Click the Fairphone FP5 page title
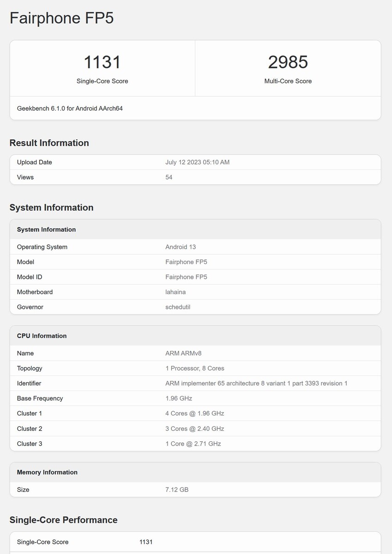 click(x=61, y=18)
